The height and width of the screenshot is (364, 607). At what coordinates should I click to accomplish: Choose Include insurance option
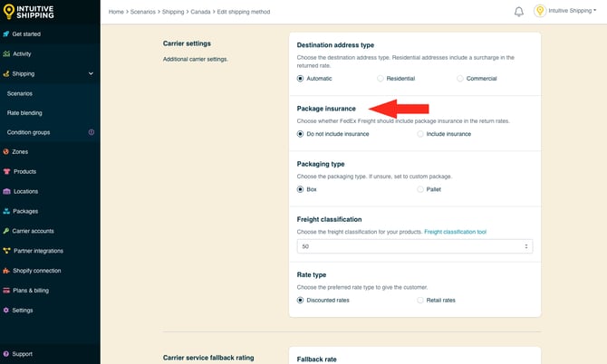(420, 134)
